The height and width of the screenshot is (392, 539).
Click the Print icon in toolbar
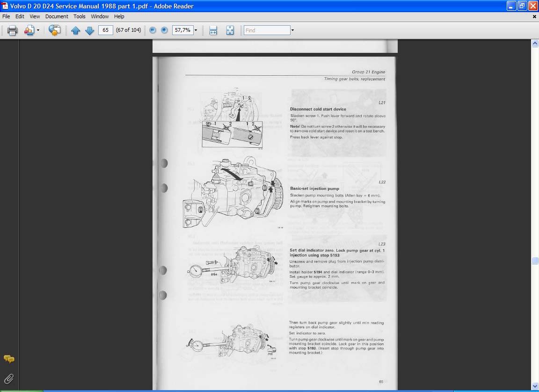(12, 30)
